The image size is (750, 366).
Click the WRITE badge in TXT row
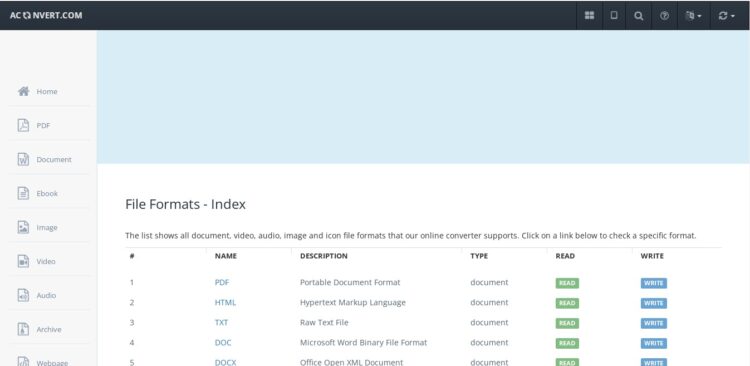coord(653,323)
